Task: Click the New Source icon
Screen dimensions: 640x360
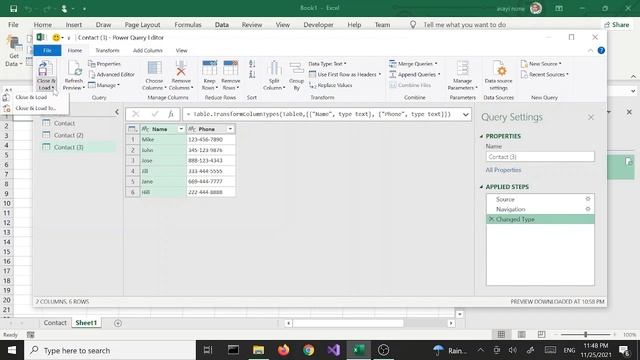Action: pyautogui.click(x=524, y=64)
